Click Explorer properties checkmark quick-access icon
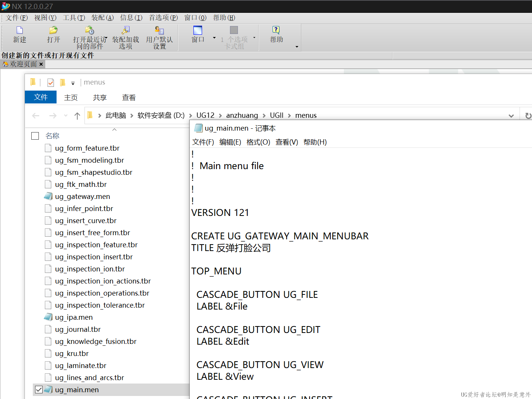The image size is (532, 399). [x=51, y=82]
